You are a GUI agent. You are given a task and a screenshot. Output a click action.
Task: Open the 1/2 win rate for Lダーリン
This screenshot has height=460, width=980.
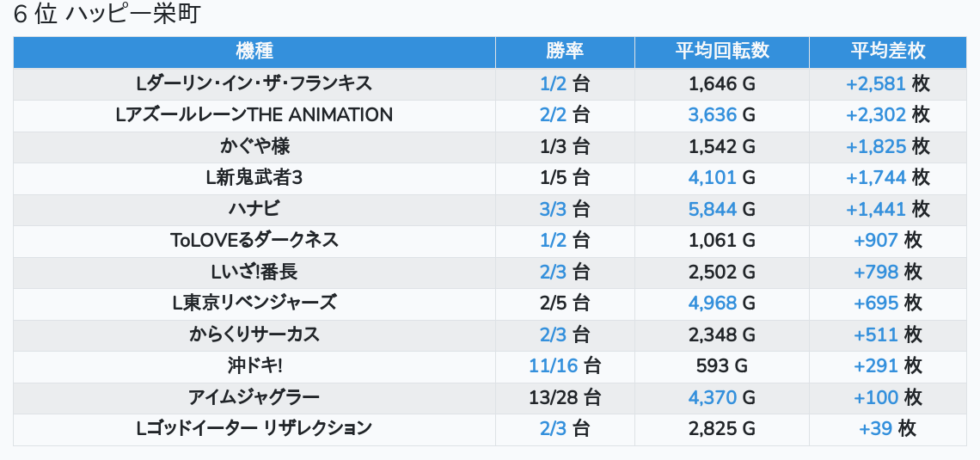pos(553,83)
